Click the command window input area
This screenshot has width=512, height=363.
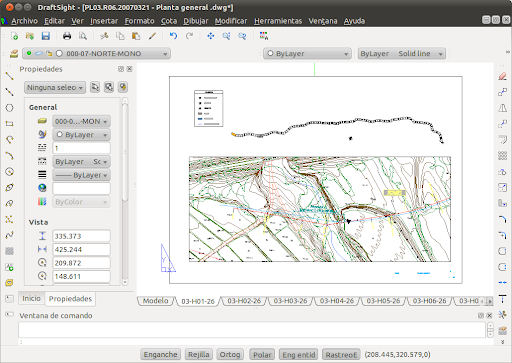[252, 330]
